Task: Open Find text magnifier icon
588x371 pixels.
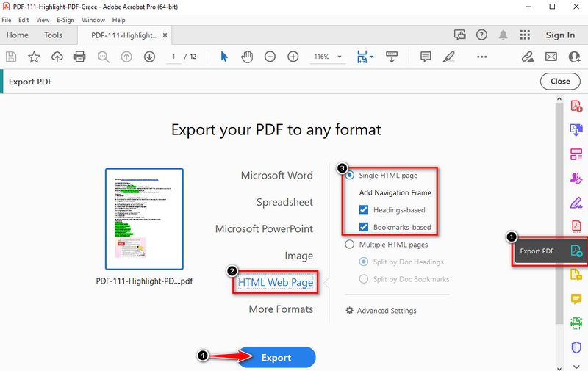Action: pyautogui.click(x=103, y=57)
